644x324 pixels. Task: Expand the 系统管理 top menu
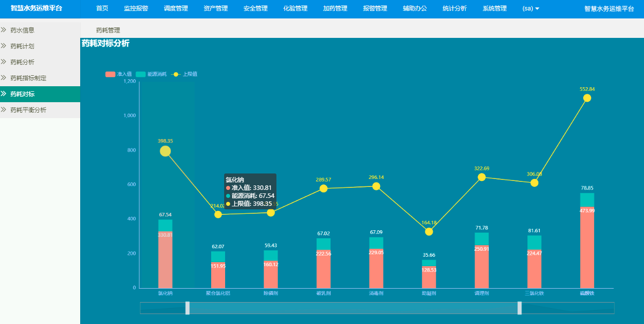[x=494, y=8]
